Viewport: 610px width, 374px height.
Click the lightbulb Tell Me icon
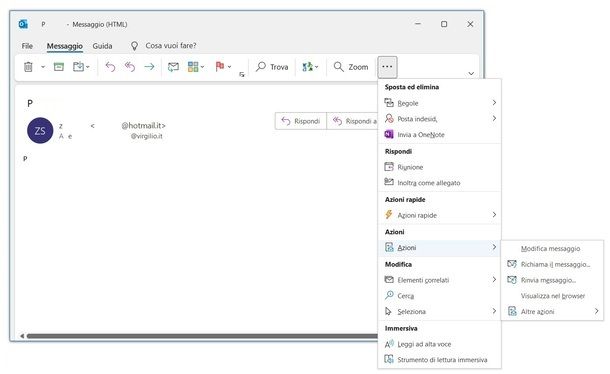pos(134,46)
